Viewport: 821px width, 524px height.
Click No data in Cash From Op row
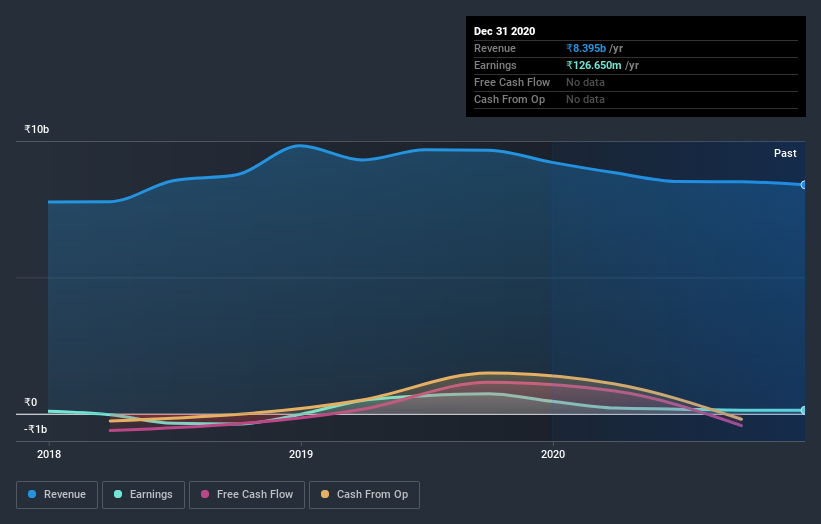pos(585,99)
